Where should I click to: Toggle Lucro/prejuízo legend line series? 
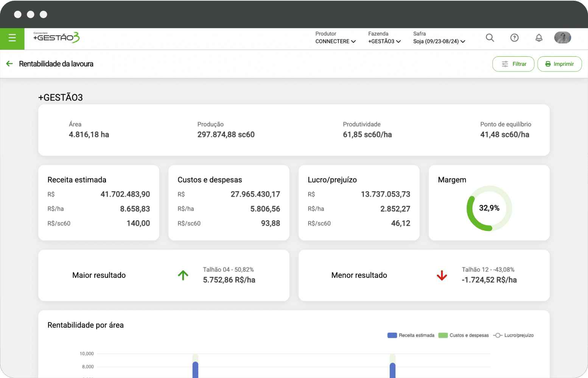click(513, 335)
